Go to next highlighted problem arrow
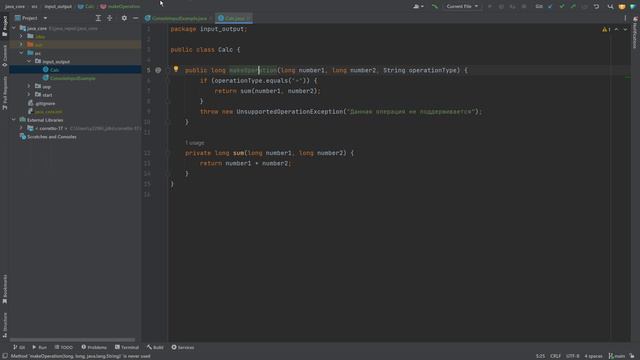640x360 pixels. tap(625, 29)
